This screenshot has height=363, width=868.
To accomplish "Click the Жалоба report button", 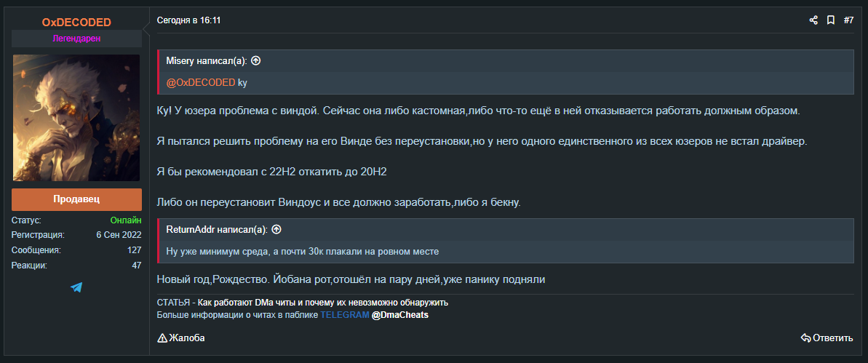I will point(181,338).
